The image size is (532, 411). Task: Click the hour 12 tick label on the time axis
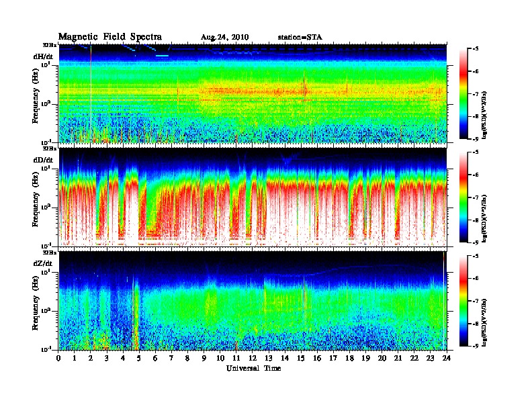click(x=253, y=358)
